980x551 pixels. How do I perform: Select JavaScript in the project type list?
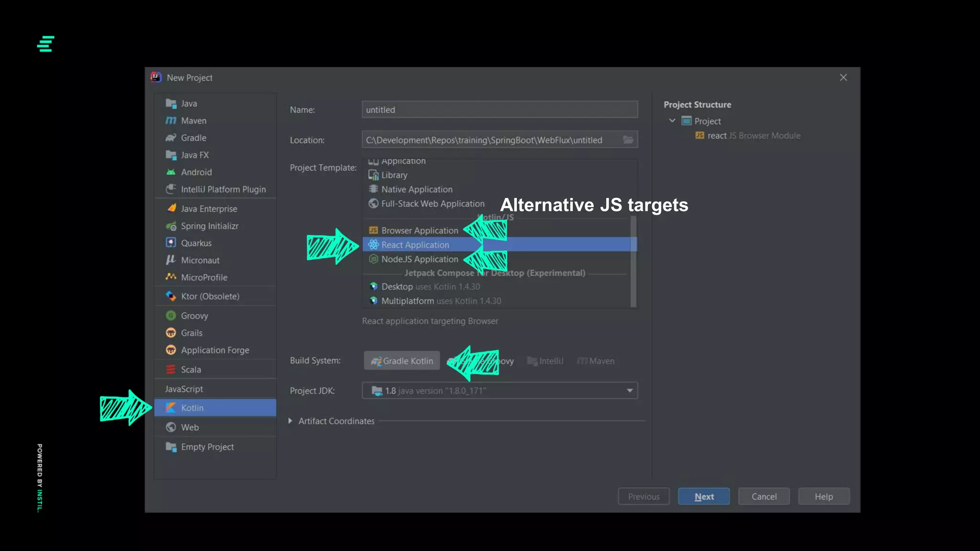pos(215,389)
